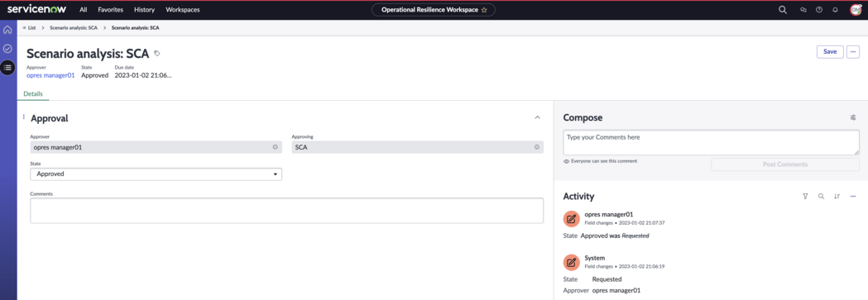Screen dimensions: 868x300
Task: Go to first Scenario analysis: SCA breadcrumb
Action: pyautogui.click(x=74, y=27)
